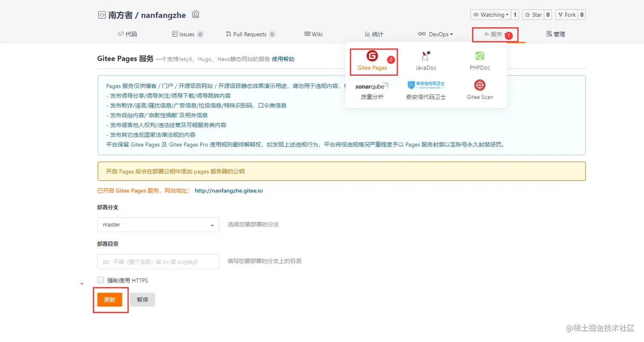Open the PHPDoc service icon
Viewport: 644px width, 342px height.
(480, 56)
